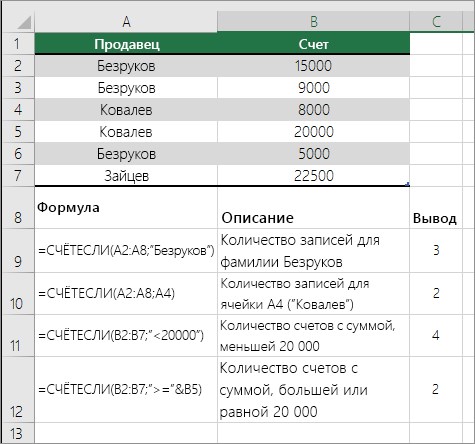Select cell A2 containing 'Безруков'
The image size is (475, 444).
(126, 66)
